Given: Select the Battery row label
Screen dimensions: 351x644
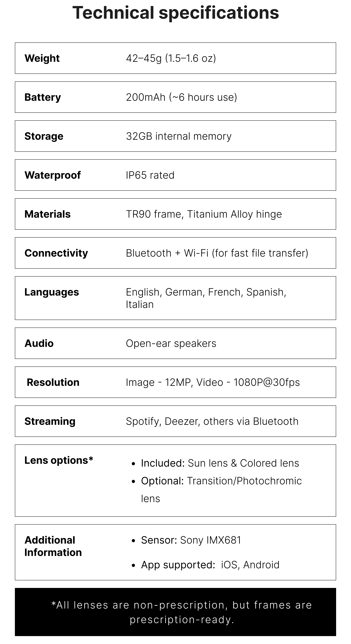Looking at the screenshot, I should click(43, 97).
